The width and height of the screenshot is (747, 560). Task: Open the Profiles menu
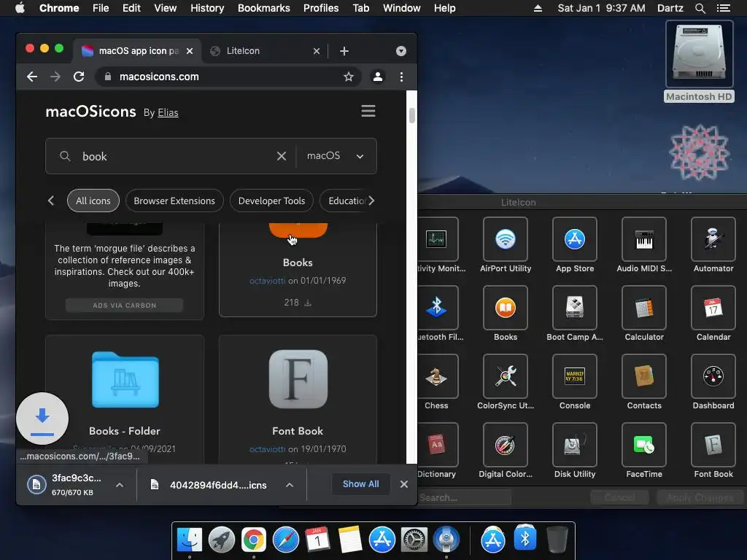[321, 8]
